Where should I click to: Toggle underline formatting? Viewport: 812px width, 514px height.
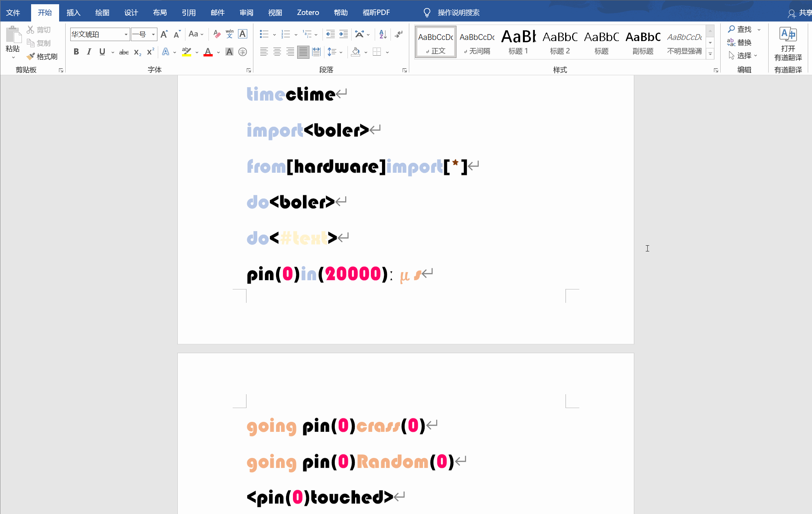click(102, 52)
